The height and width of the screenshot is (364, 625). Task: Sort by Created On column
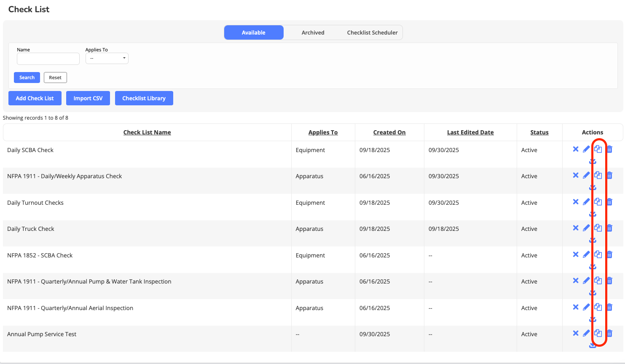pyautogui.click(x=389, y=132)
